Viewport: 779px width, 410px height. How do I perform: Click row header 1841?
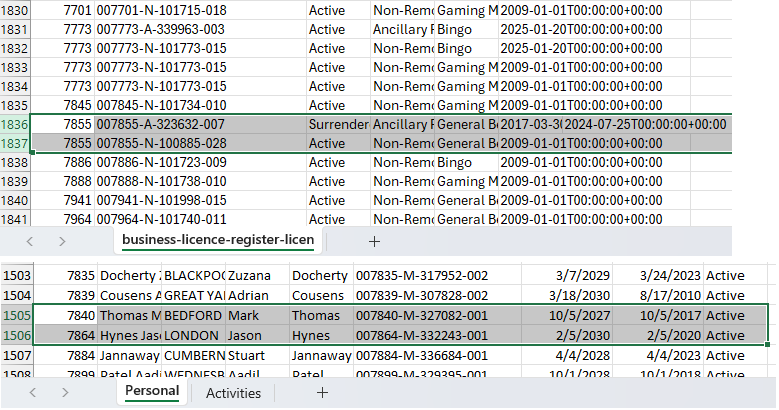[15, 220]
